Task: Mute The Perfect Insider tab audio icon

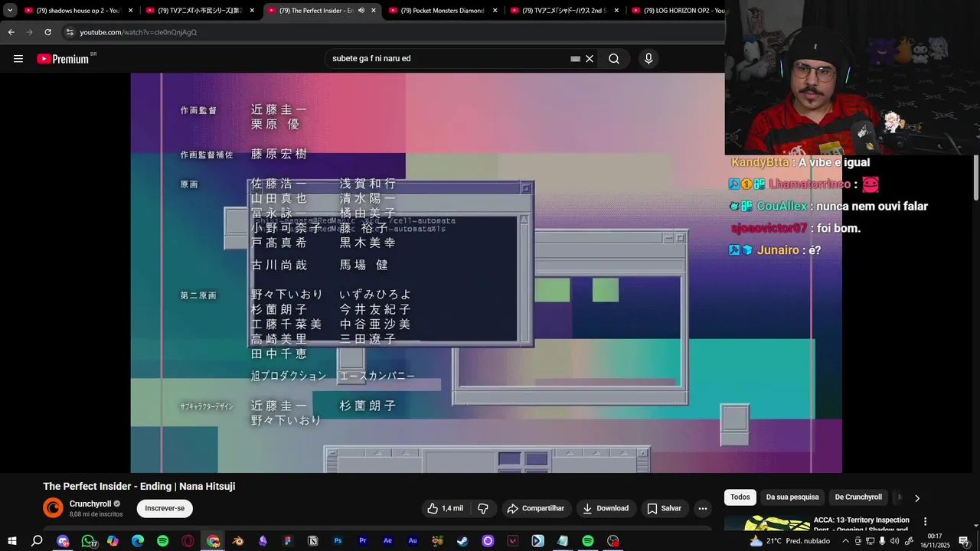Action: [361, 11]
